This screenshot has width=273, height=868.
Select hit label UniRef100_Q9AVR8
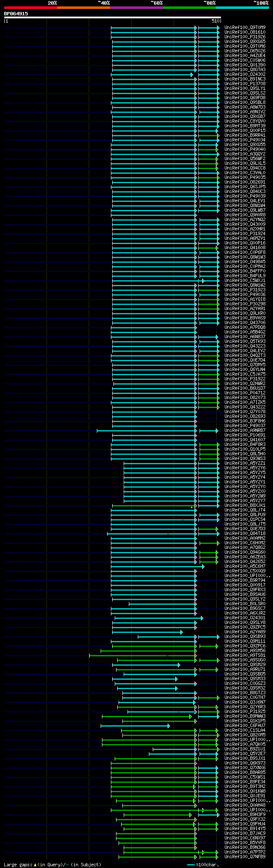click(245, 215)
